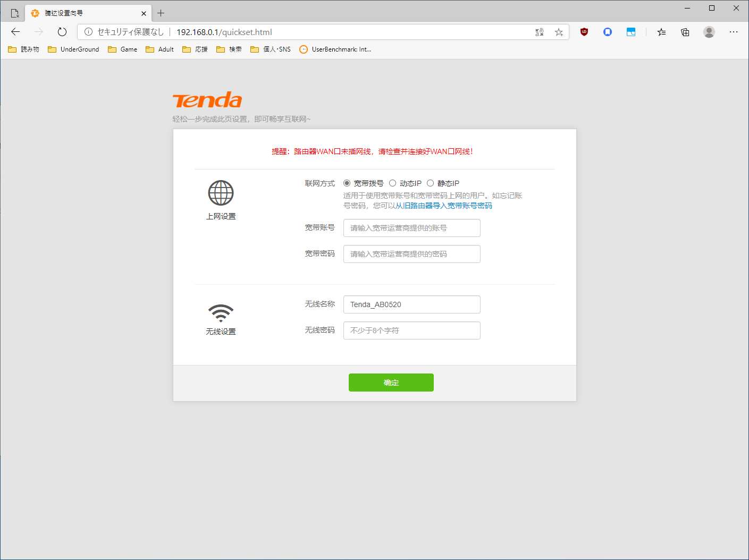Click the blue circular extension icon
The image size is (749, 560).
(608, 32)
